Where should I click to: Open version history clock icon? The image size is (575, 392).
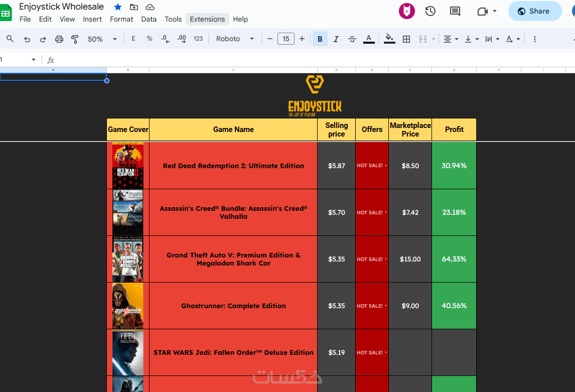coord(430,12)
